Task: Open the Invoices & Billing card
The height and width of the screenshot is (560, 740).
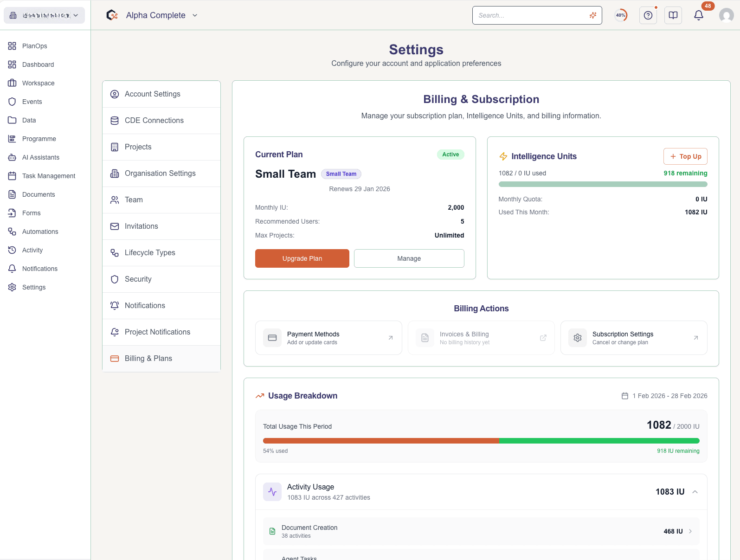Action: point(481,338)
